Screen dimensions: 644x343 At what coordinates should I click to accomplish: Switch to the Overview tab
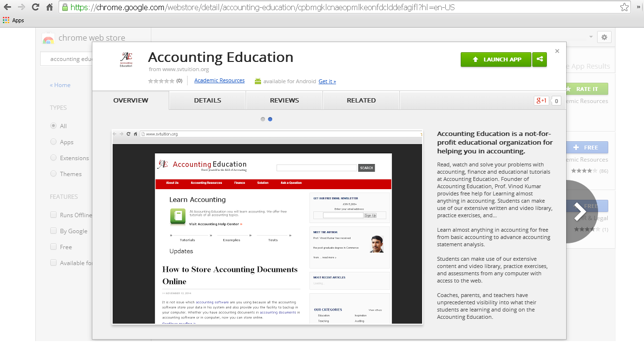point(131,101)
